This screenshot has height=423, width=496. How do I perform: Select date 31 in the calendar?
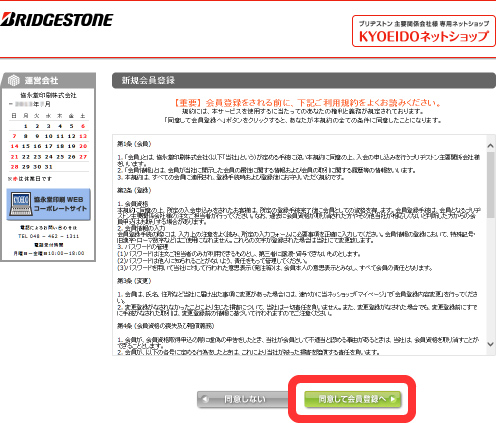(49, 167)
